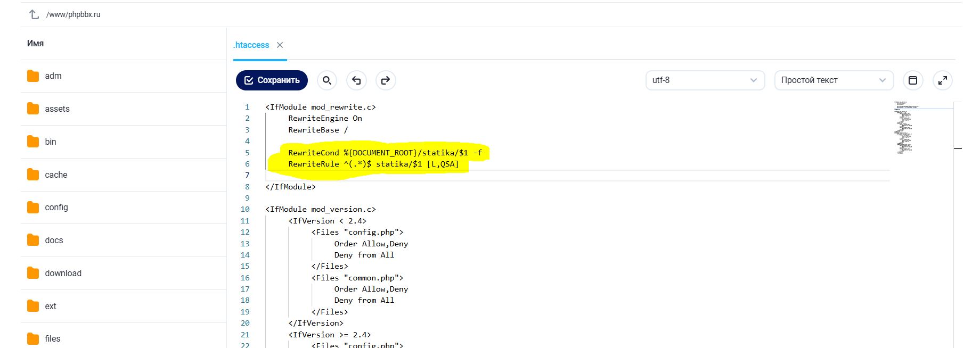Screen dimensions: 980x348
Task: Click the docs folder icon
Action: 33,240
